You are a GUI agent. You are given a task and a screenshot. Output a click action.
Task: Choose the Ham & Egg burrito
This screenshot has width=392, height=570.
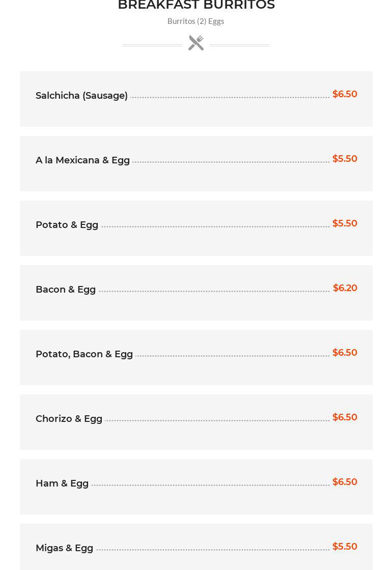coord(62,483)
